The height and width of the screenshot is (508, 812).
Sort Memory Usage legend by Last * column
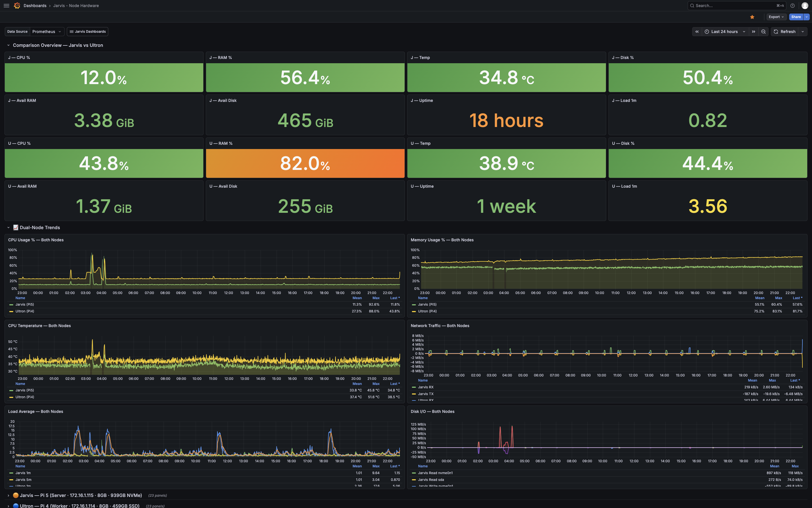tap(798, 298)
